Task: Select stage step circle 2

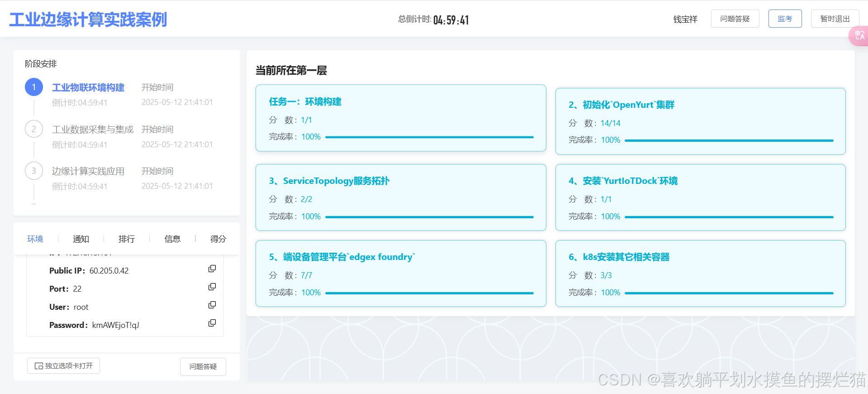Action: tap(34, 129)
